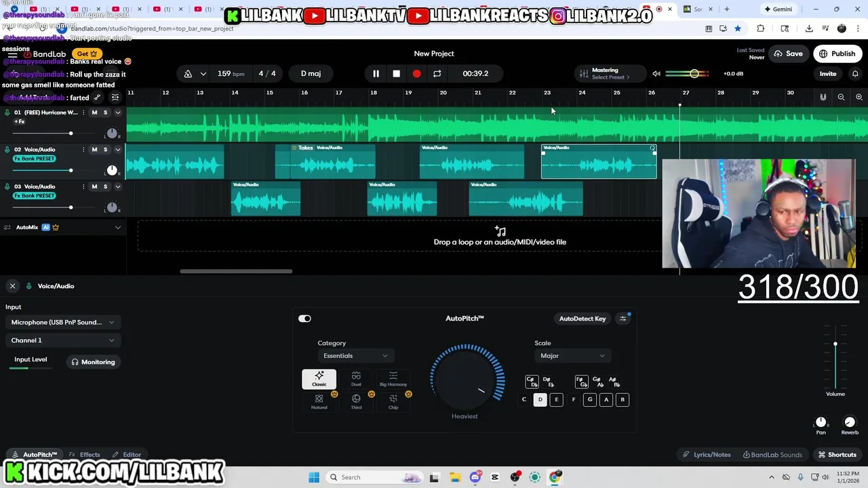Screen dimensions: 868x488
Task: Zoom in the timeline
Action: click(859, 97)
